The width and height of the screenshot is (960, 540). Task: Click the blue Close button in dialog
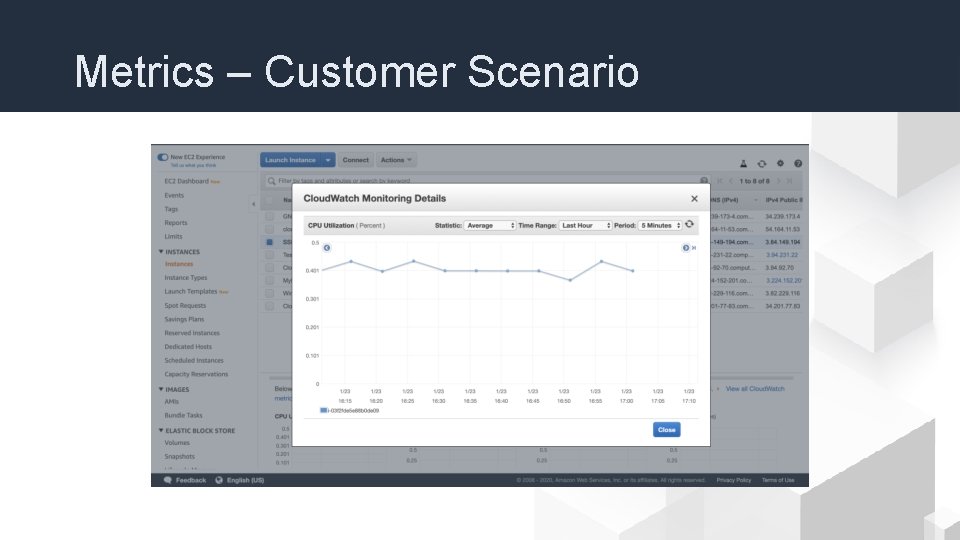click(x=667, y=430)
